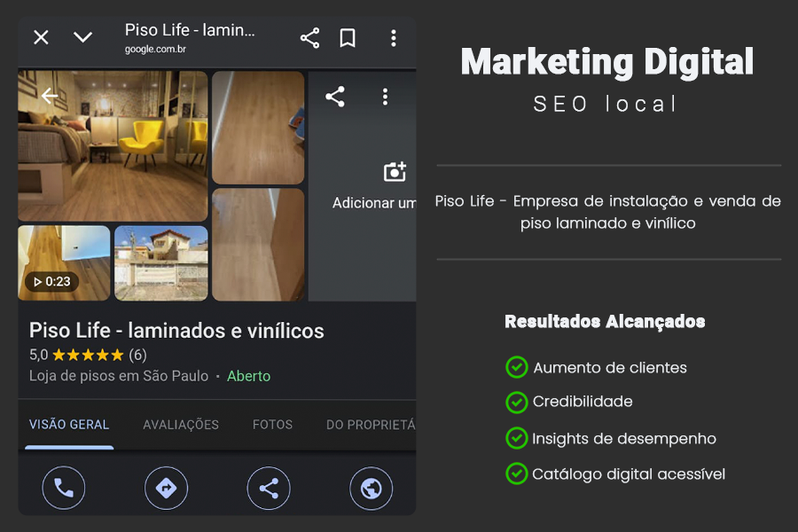Click the 'Piso Life - lamin...' page title
Screen dimensions: 798x532
coord(190,30)
